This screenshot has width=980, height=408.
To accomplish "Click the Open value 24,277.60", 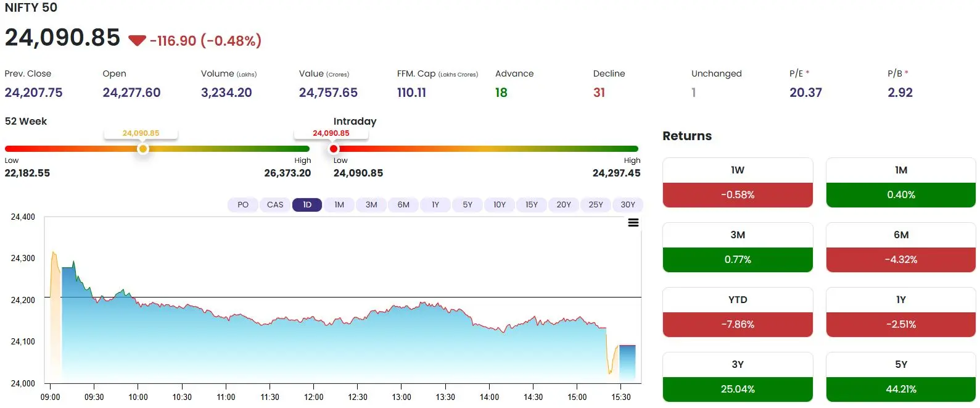I will pyautogui.click(x=131, y=93).
